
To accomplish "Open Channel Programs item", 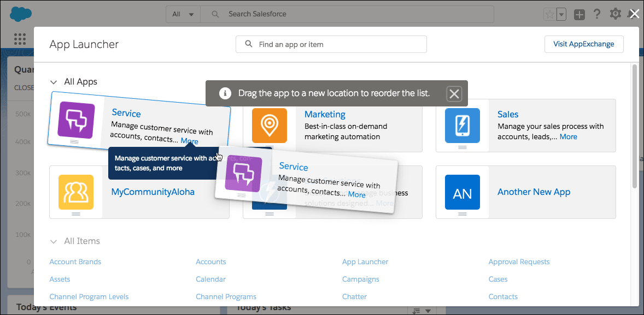I will click(x=226, y=296).
